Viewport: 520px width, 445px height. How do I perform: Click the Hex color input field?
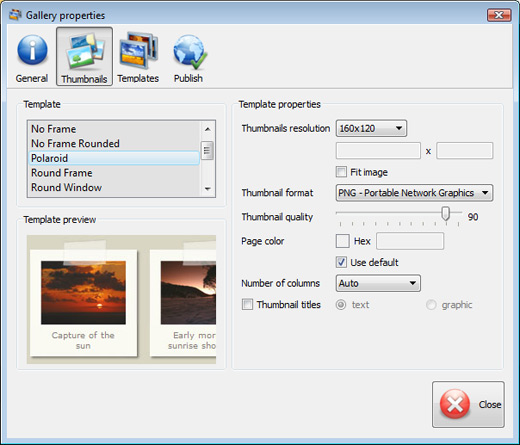[410, 241]
